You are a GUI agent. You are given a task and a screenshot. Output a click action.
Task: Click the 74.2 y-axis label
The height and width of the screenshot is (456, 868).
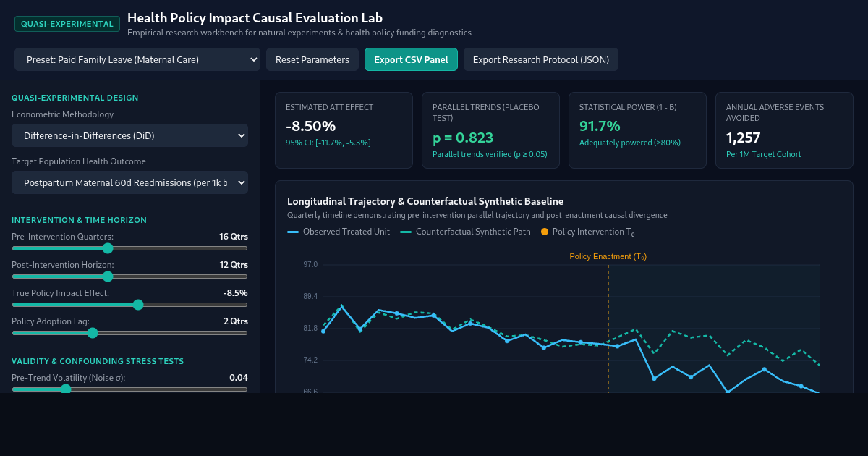point(310,360)
